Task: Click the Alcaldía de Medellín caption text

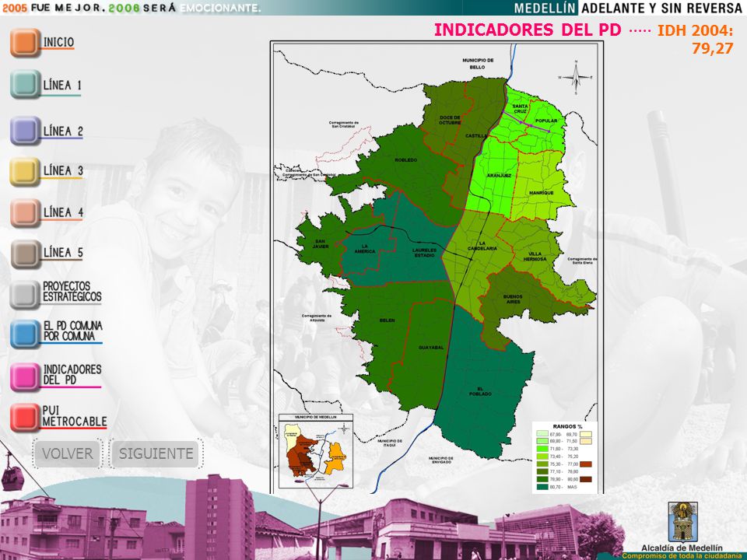Action: (682, 548)
